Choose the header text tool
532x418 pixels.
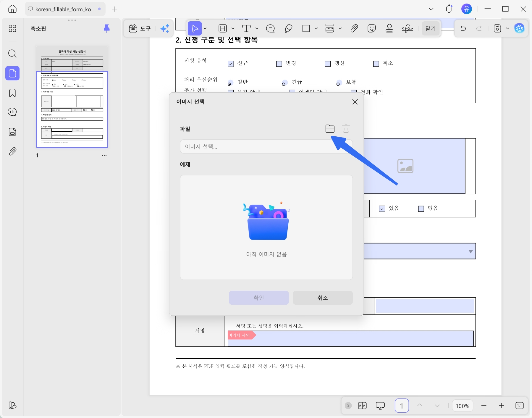point(223,28)
